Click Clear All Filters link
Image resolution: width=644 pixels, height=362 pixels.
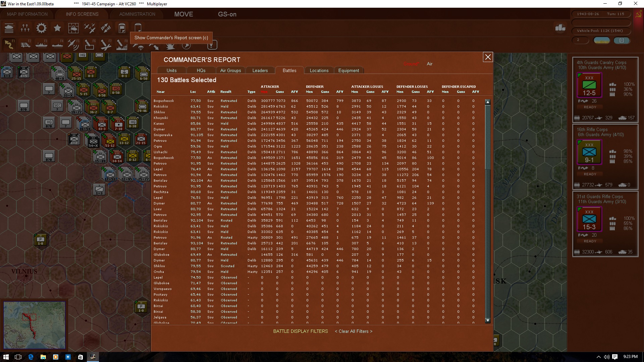[354, 331]
